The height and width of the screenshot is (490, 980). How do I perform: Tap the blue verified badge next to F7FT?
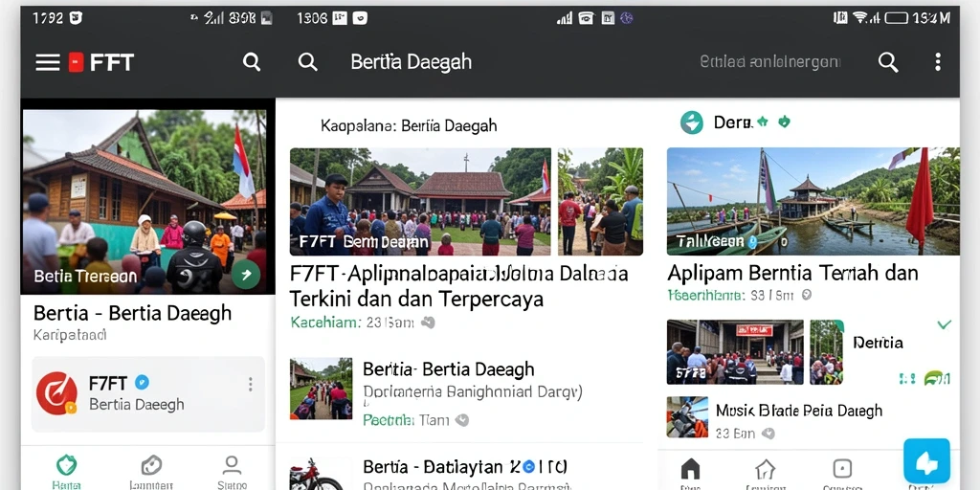tap(142, 383)
